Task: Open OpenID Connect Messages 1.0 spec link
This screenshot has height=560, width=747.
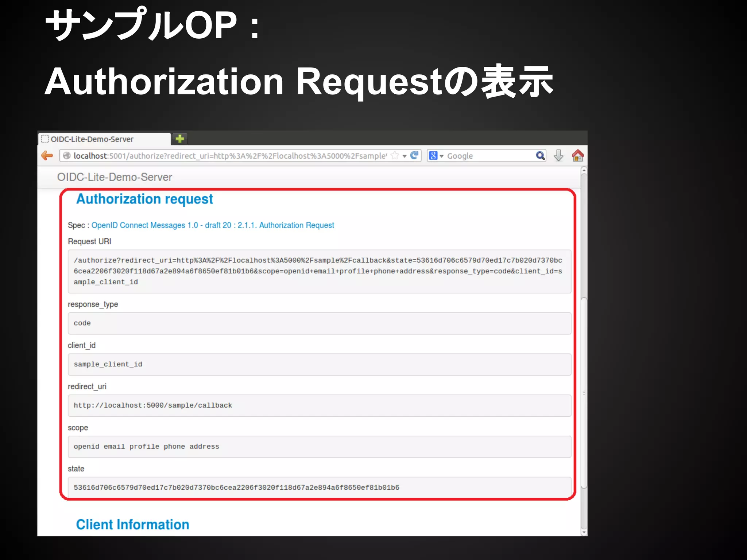Action: (x=213, y=225)
